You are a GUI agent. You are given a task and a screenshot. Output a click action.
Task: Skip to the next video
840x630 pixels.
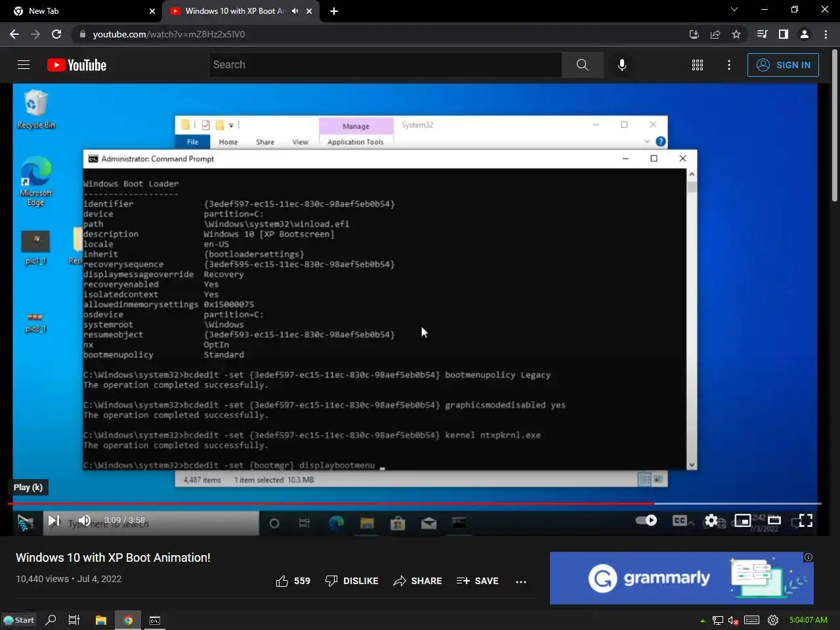pos(54,521)
